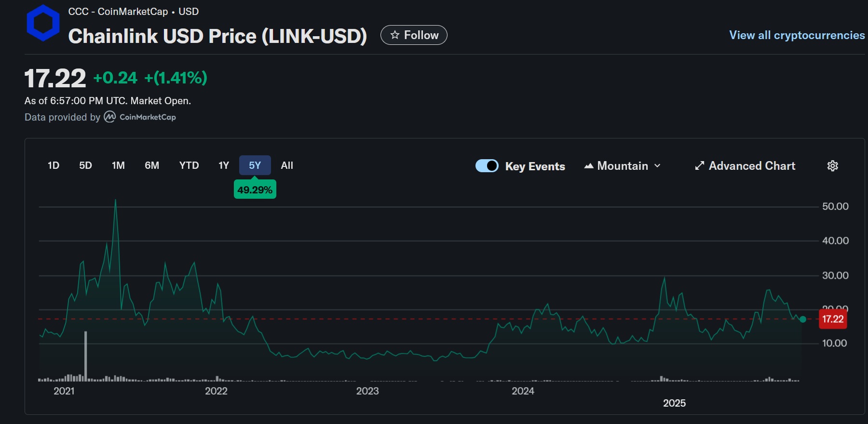The image size is (868, 424).
Task: Click the 2021 axis label
Action: click(64, 391)
